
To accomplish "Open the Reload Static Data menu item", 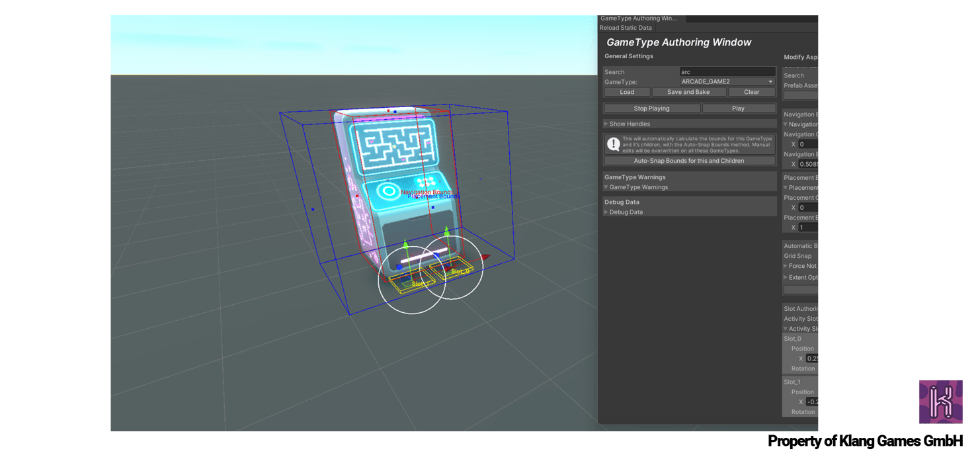I will coord(626,28).
